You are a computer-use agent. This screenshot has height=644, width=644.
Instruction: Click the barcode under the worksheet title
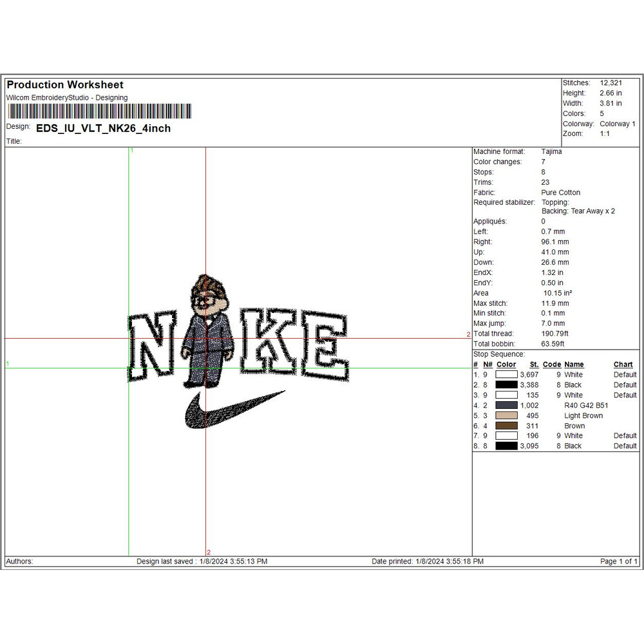tap(99, 111)
